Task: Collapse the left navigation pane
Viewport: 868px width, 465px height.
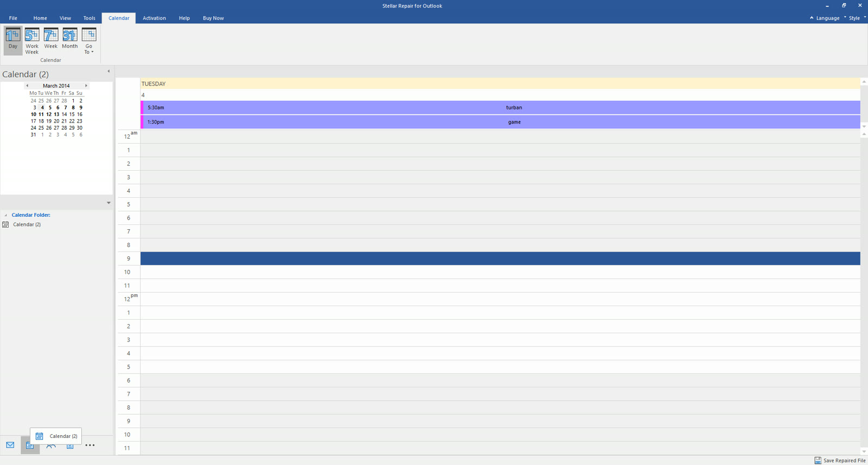Action: coord(108,71)
